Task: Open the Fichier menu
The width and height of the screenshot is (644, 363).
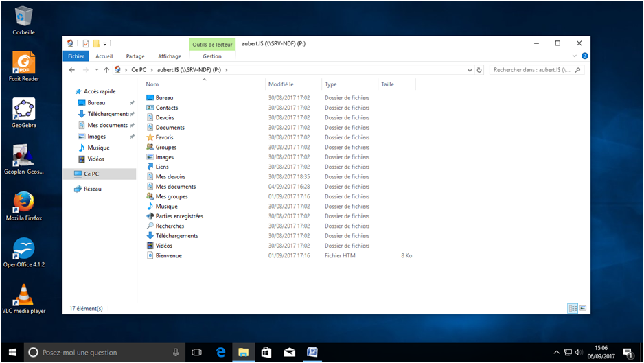Action: (76, 56)
